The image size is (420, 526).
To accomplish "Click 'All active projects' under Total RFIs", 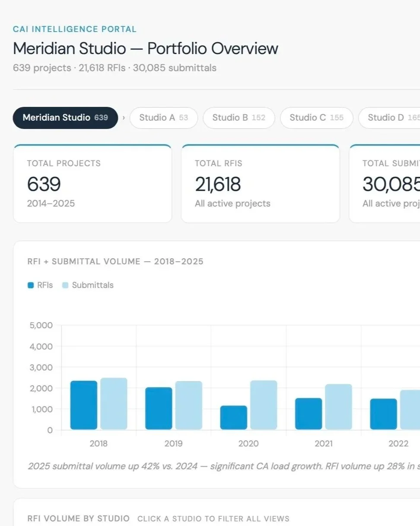I will click(232, 203).
